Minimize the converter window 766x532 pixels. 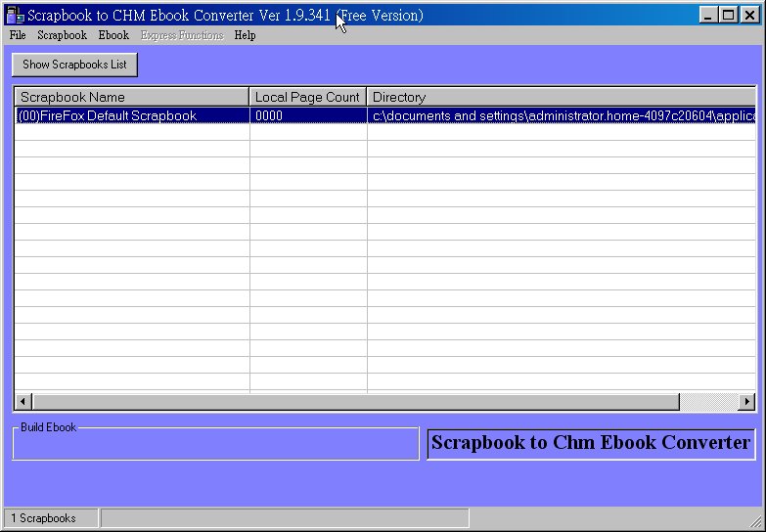coord(709,15)
